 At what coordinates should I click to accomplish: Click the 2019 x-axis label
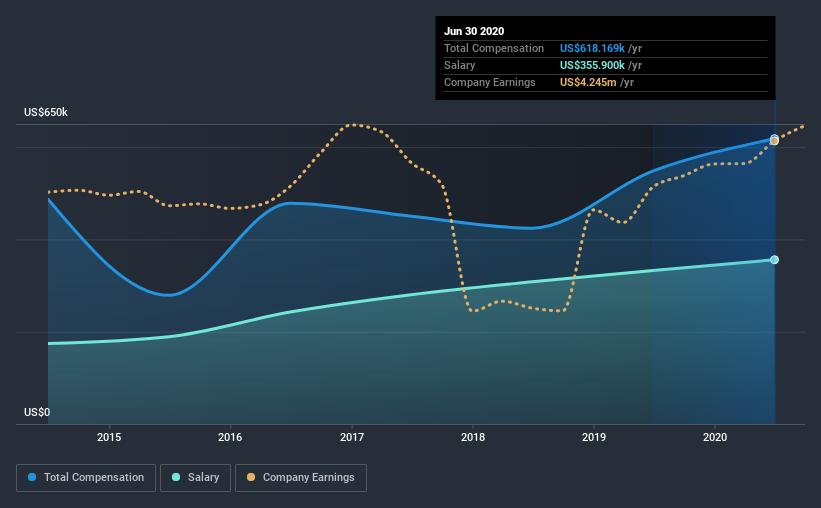(x=594, y=437)
